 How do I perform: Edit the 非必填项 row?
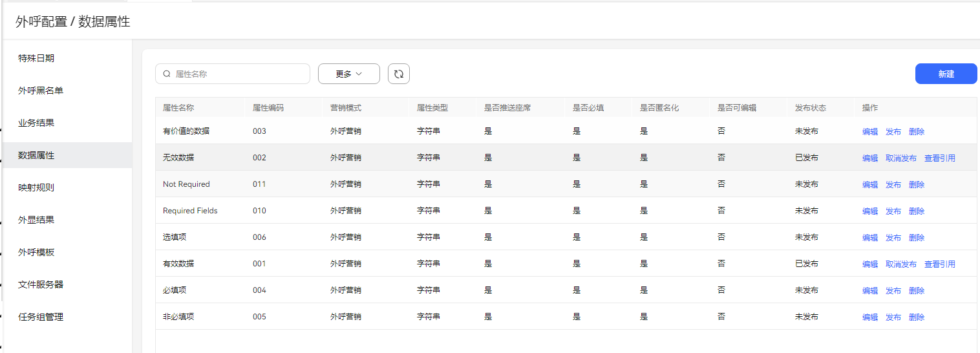pos(870,317)
